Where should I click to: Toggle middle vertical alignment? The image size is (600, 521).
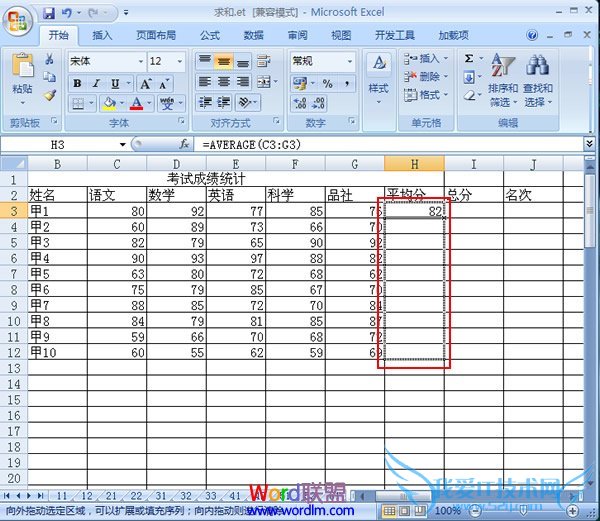click(x=224, y=61)
